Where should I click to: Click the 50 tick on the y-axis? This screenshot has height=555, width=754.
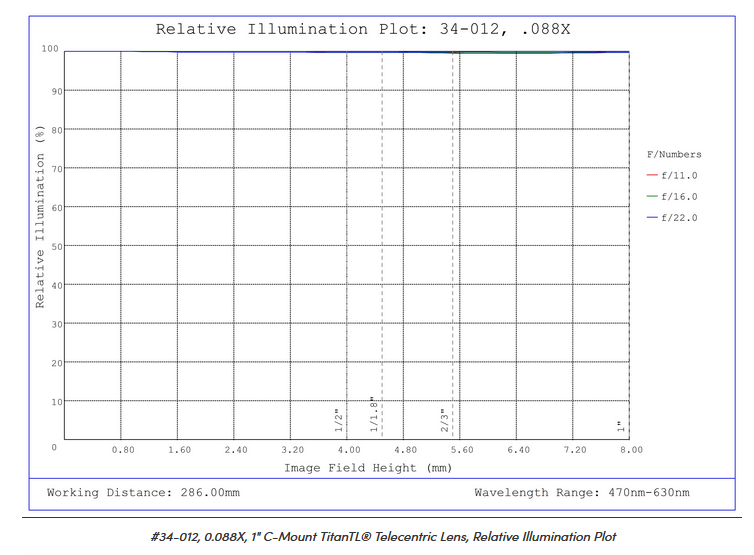click(57, 246)
